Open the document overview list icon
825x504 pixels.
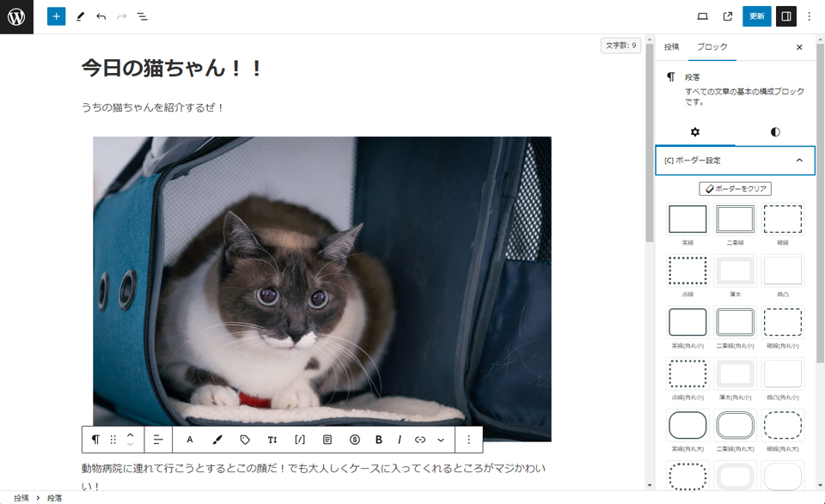[143, 15]
